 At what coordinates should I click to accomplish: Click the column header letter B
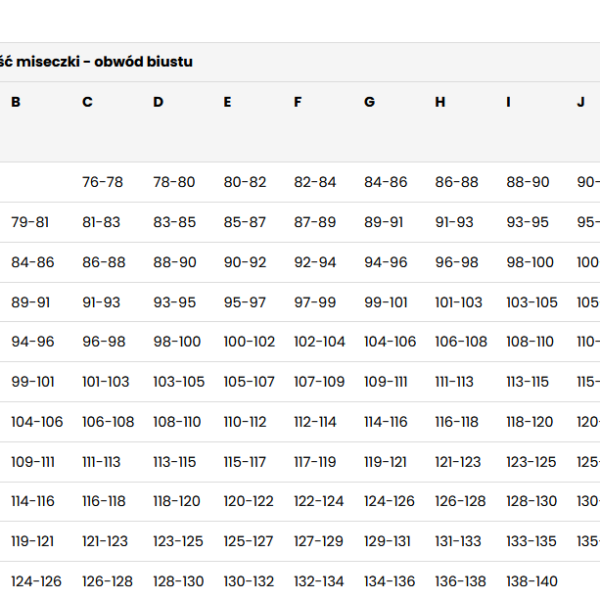tap(16, 102)
